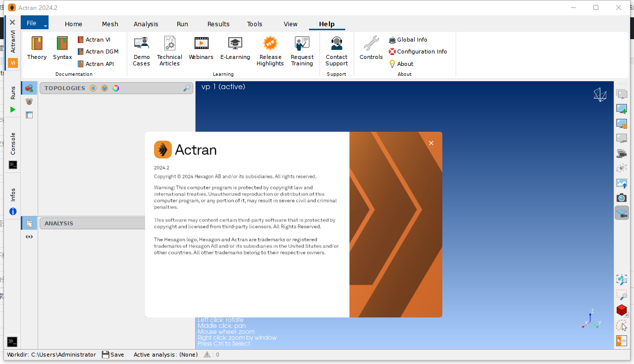
Task: Toggle the highlighted plane camera icon
Action: coord(622,213)
